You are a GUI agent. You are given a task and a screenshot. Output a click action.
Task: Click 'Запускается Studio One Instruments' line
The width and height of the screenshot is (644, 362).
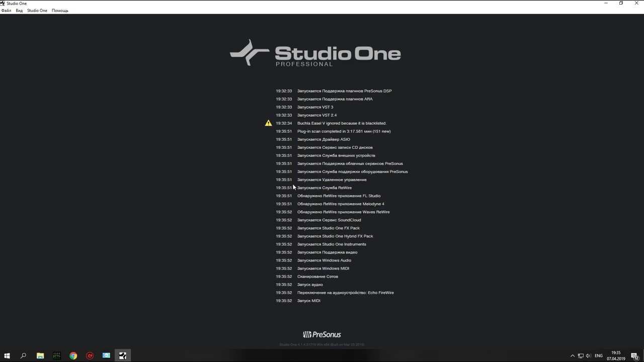coord(332,244)
